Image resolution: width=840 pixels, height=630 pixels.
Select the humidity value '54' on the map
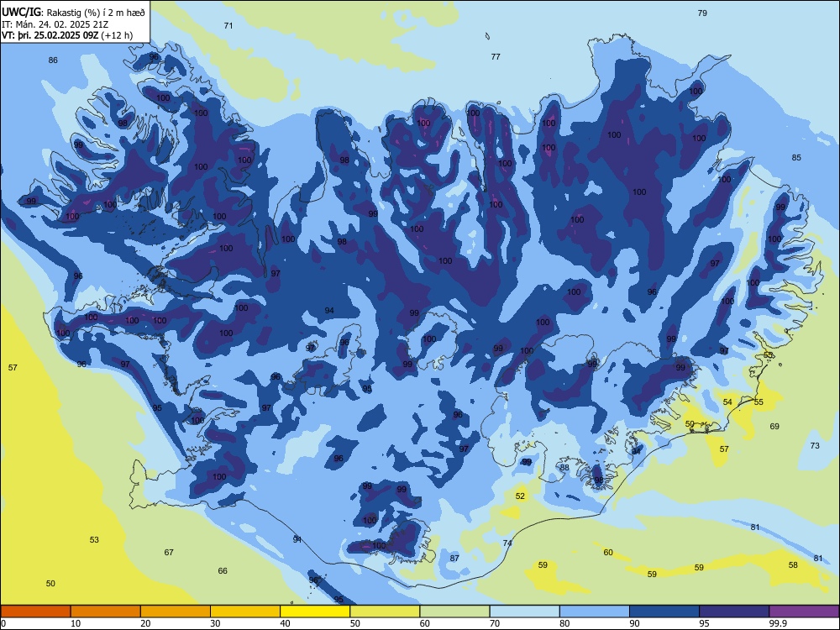pos(727,402)
